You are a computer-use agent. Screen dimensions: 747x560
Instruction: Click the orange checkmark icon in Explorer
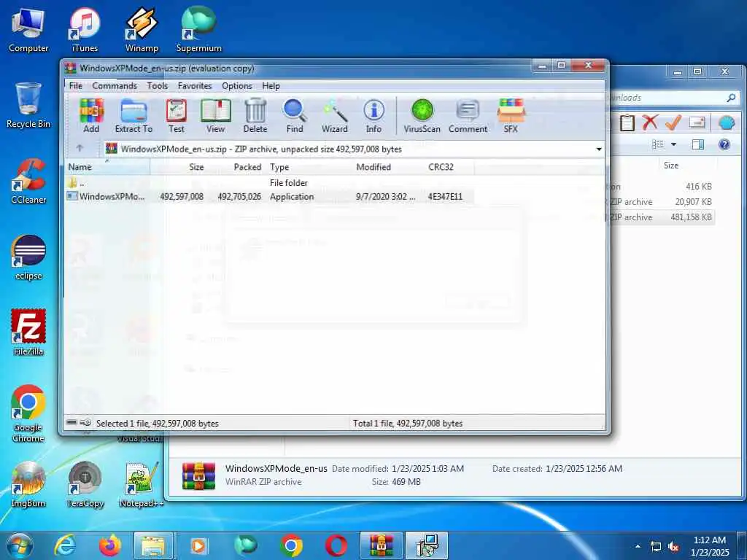pos(673,122)
